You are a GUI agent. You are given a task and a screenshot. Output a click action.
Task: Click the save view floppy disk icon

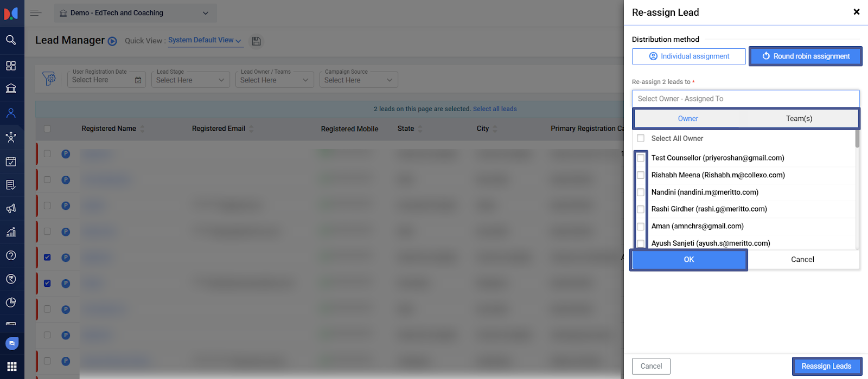pos(257,41)
